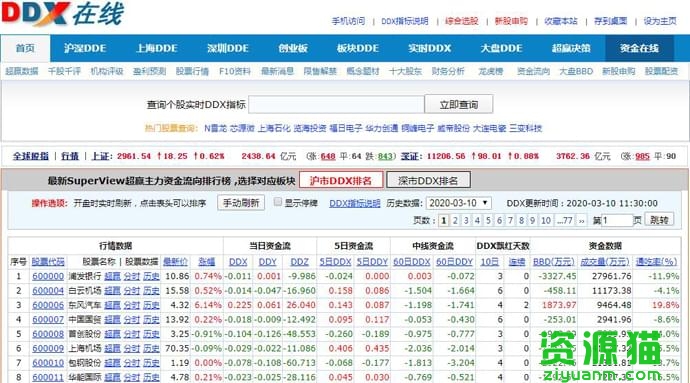Screen dimensions: 690x383
Task: Go to page 2 of results
Action: click(x=455, y=220)
